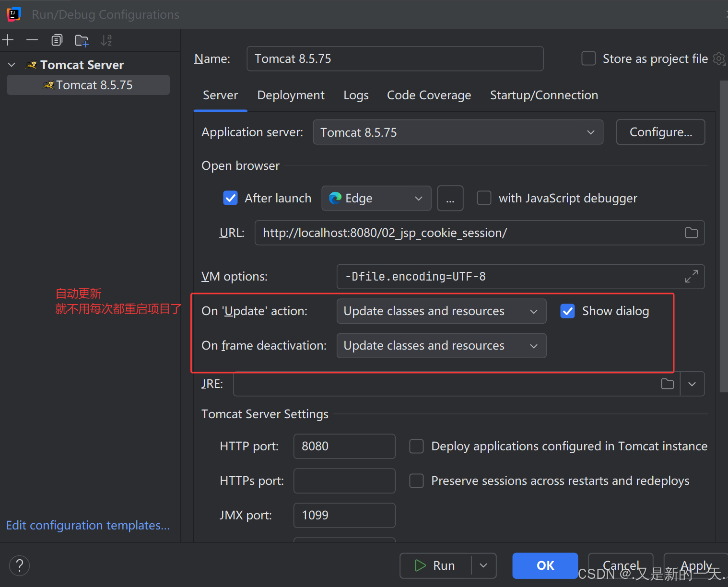Image resolution: width=728 pixels, height=587 pixels.
Task: Click the empty HTTPs port field
Action: click(x=344, y=481)
